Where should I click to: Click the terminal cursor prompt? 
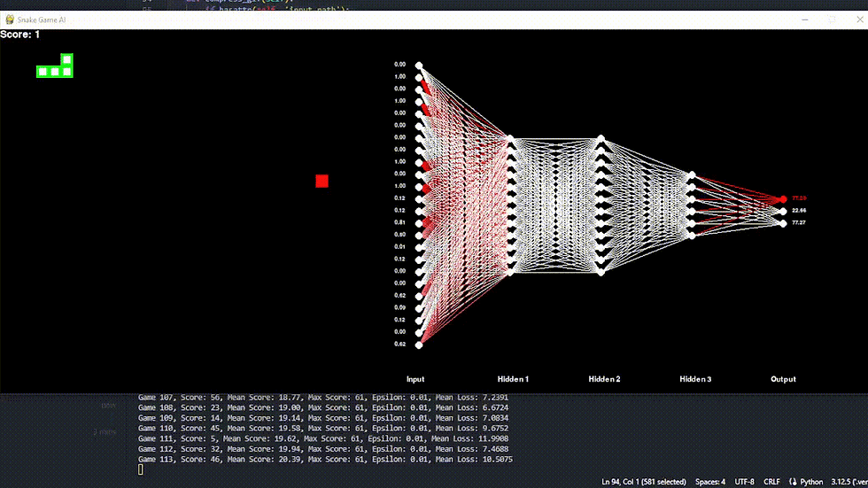click(x=141, y=469)
